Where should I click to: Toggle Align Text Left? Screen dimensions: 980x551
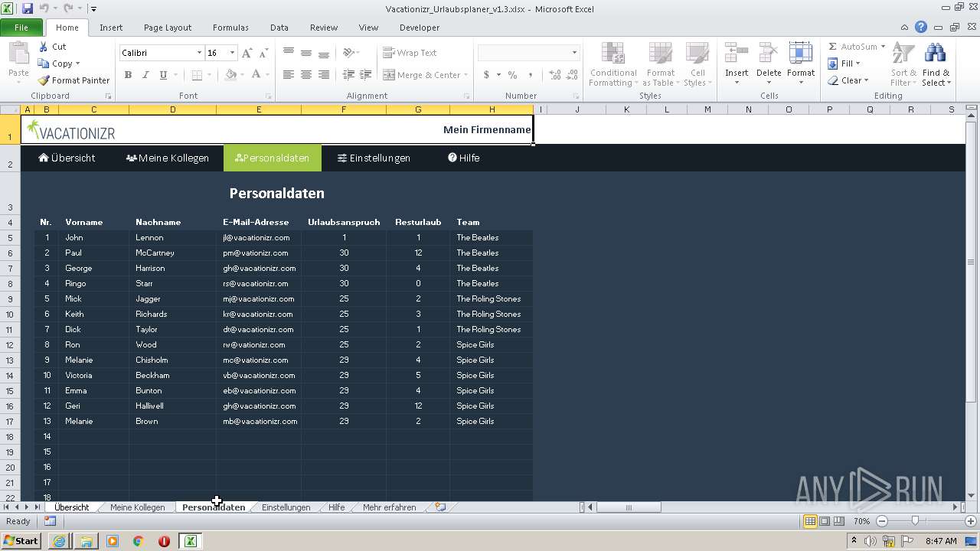[x=289, y=75]
